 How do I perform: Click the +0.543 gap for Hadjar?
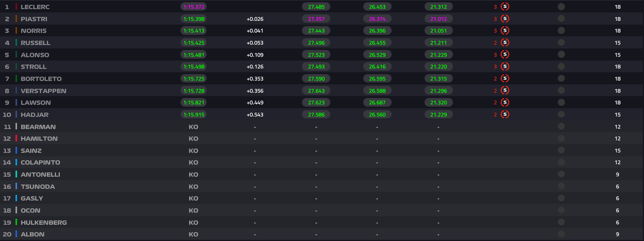[x=255, y=115]
